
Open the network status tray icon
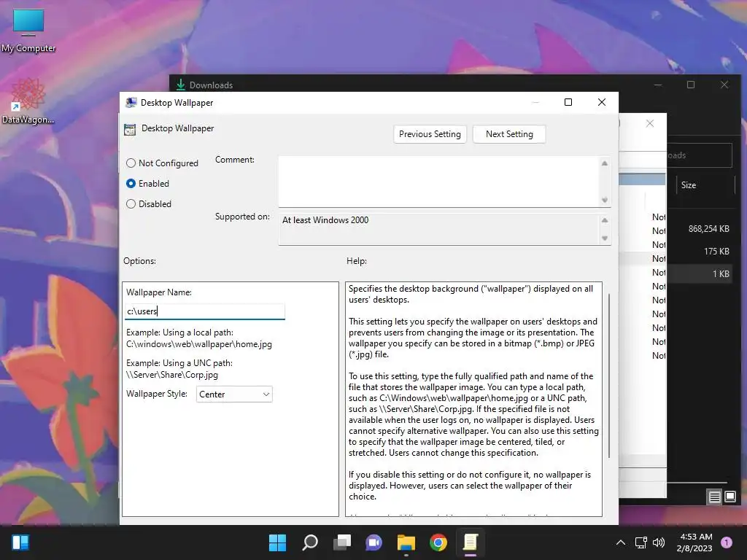640,542
